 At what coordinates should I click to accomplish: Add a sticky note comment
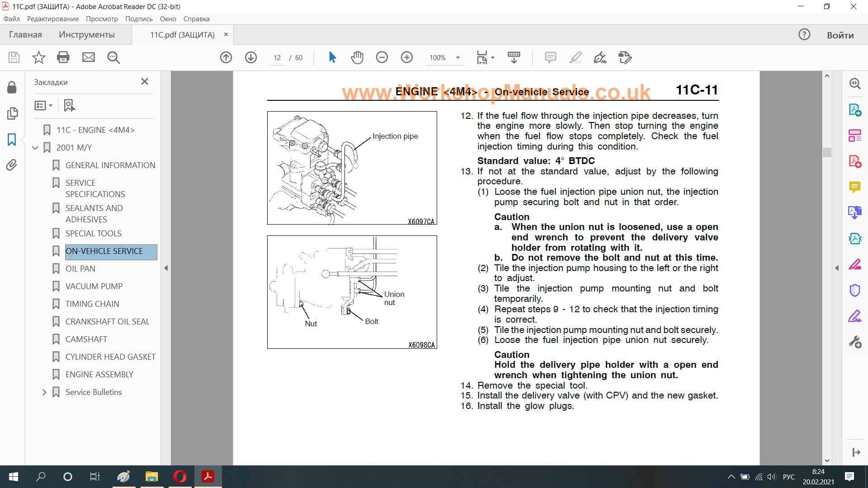(550, 57)
